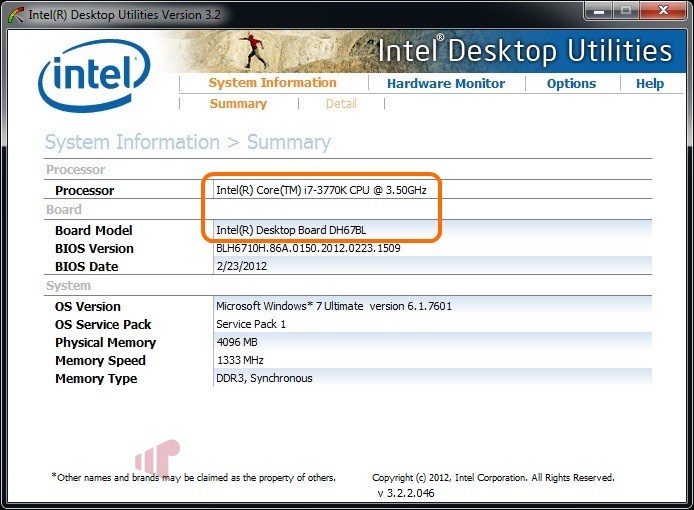Open the Options tab

571,84
